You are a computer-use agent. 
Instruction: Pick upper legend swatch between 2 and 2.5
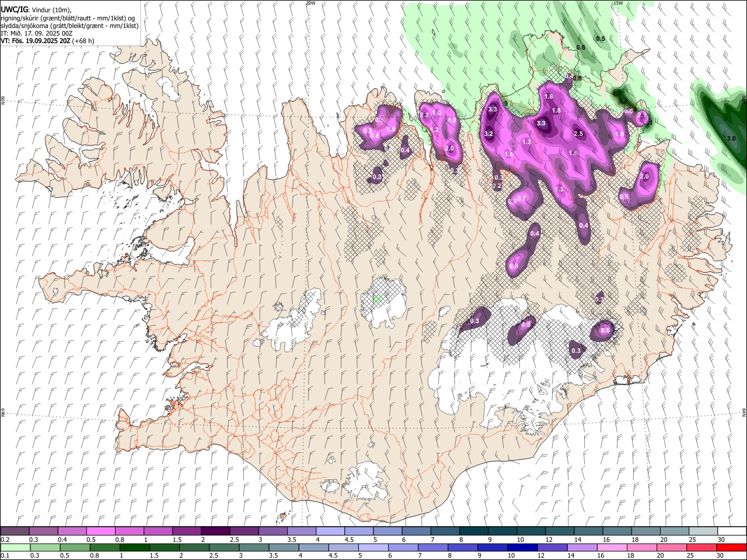tap(215, 531)
